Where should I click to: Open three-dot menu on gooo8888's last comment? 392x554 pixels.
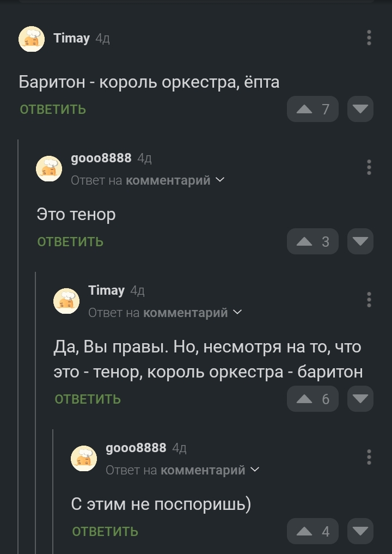coord(369,456)
